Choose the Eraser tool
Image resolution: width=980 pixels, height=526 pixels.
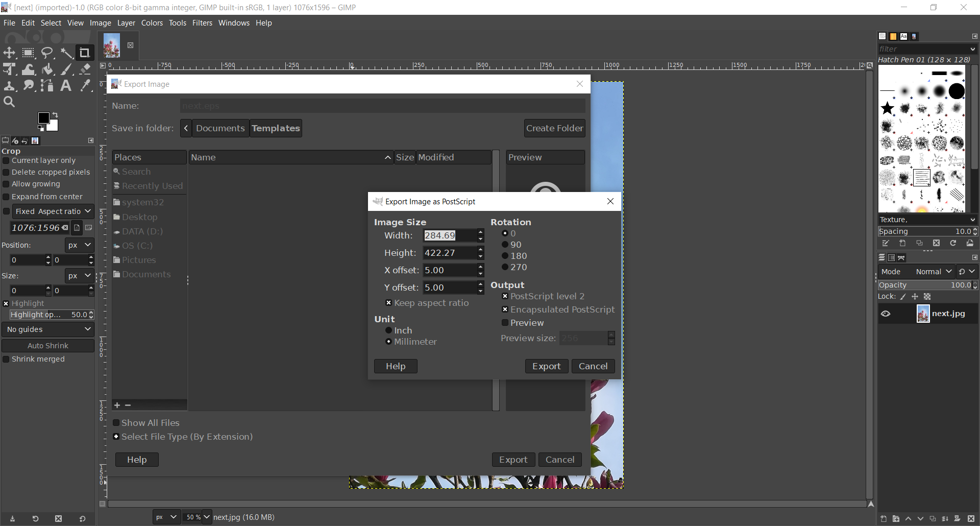click(x=85, y=69)
